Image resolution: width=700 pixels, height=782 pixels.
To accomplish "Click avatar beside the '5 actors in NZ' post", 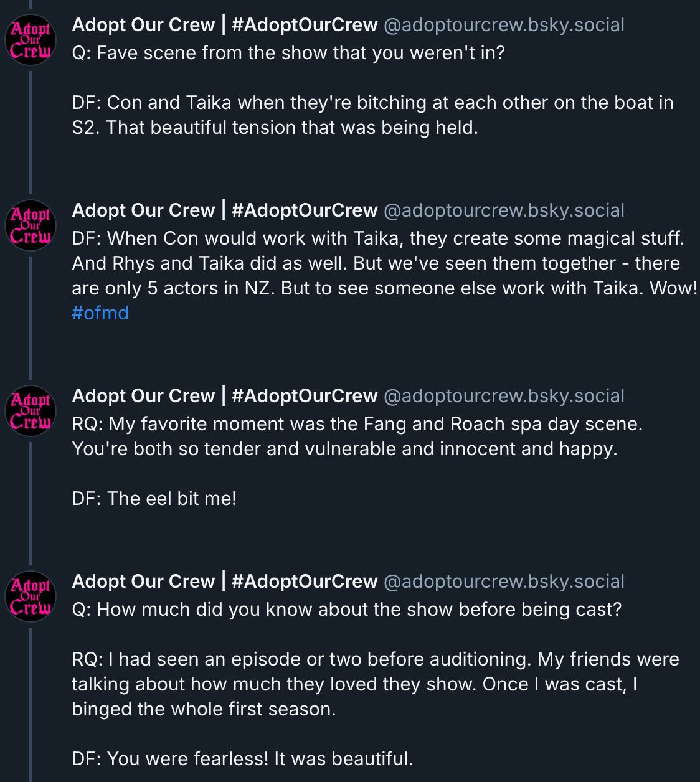I will click(31, 225).
